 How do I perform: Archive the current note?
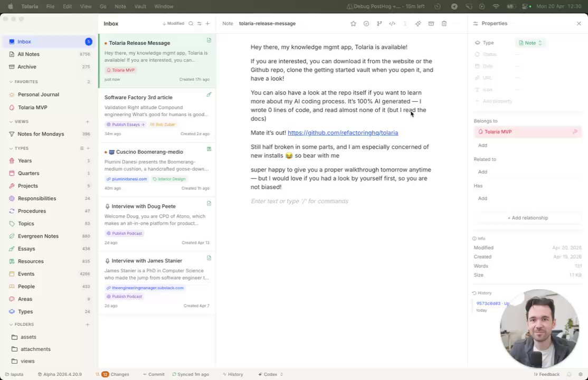pyautogui.click(x=431, y=24)
